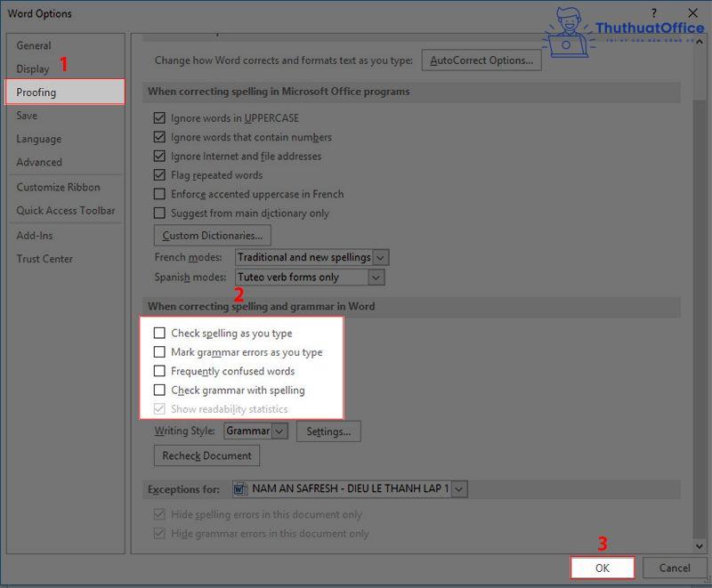Close the Word Options dialog

(x=692, y=13)
